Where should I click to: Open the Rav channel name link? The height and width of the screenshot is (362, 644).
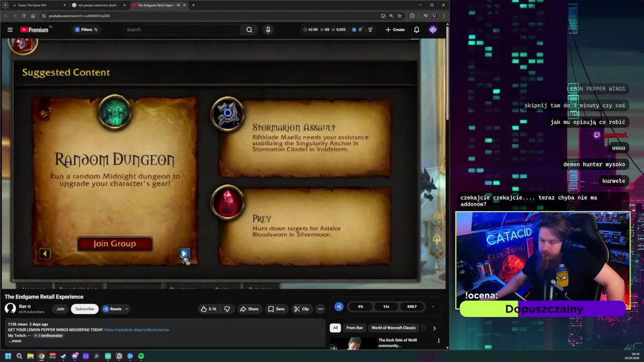tap(23, 306)
